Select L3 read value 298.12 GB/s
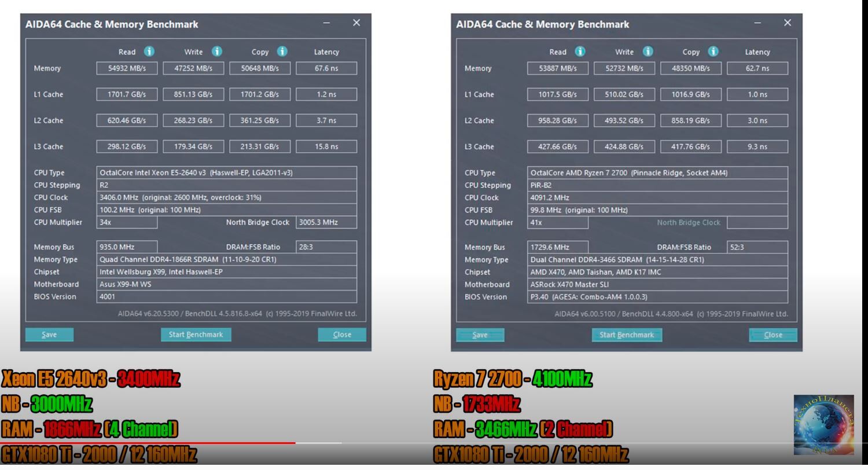The image size is (868, 470). pyautogui.click(x=127, y=146)
